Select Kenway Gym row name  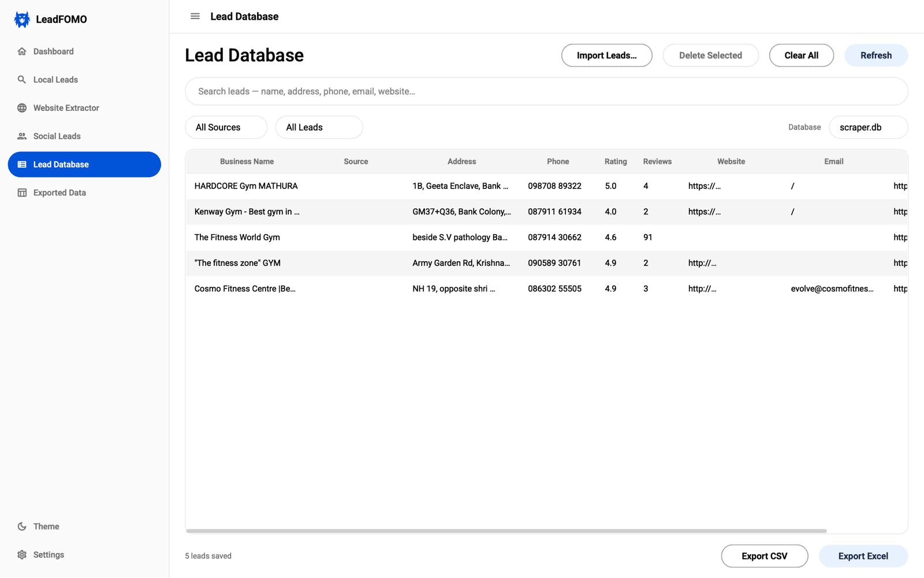[x=247, y=212]
